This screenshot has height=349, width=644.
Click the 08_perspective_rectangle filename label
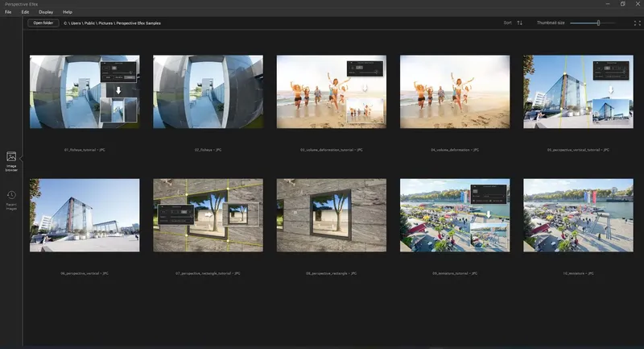pyautogui.click(x=332, y=273)
